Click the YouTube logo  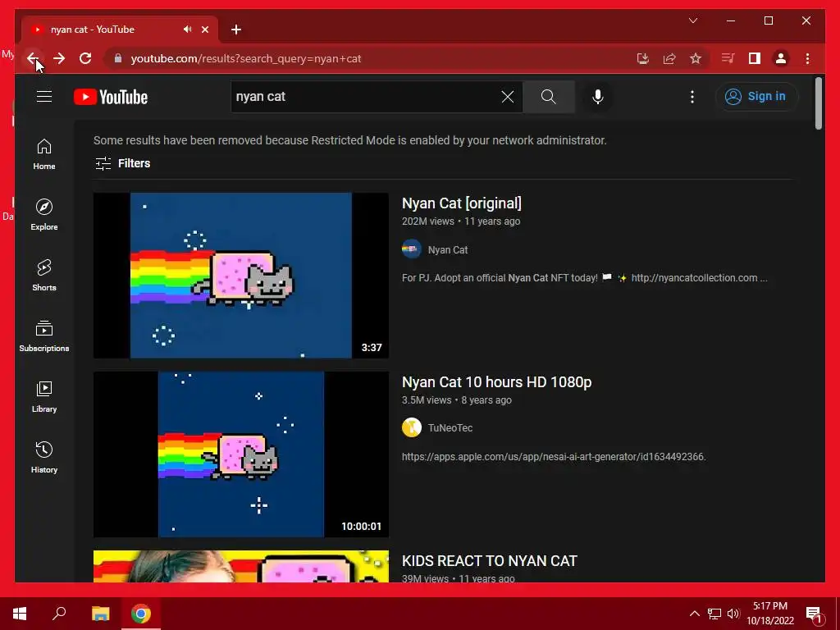click(111, 97)
